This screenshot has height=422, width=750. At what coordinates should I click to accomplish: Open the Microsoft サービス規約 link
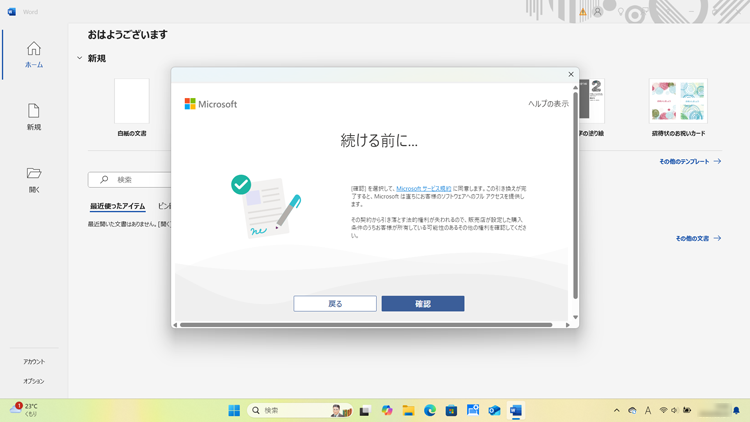tap(423, 188)
